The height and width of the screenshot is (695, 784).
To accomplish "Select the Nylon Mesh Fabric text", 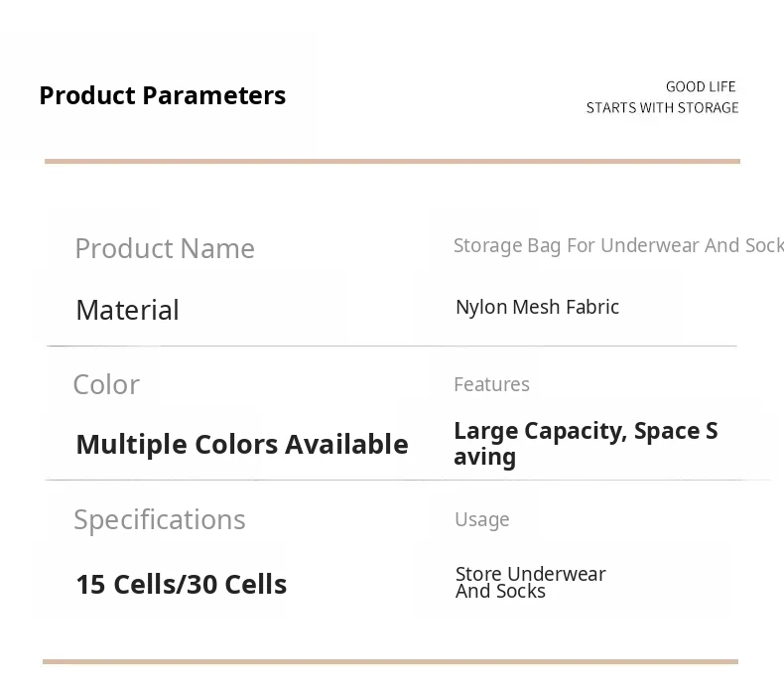I will 537,307.
